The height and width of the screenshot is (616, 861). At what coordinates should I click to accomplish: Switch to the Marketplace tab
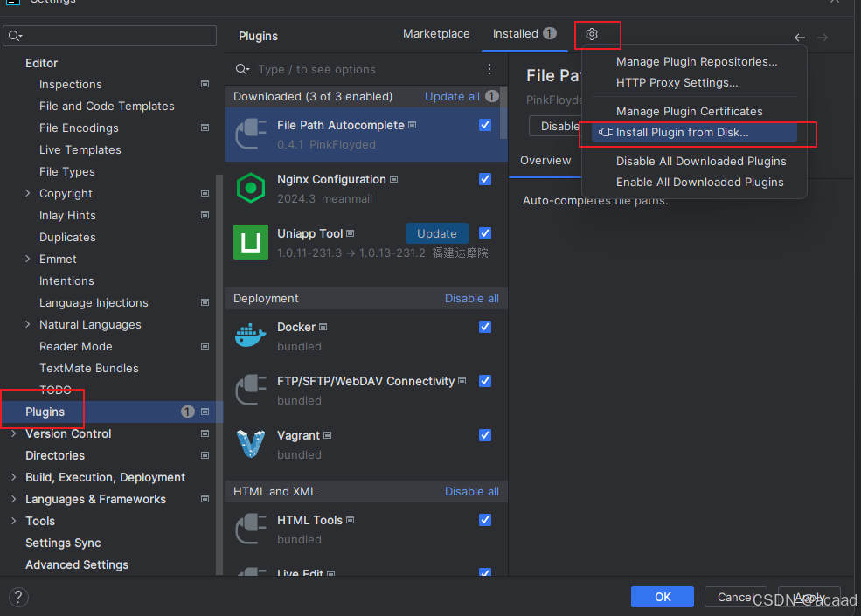click(436, 34)
